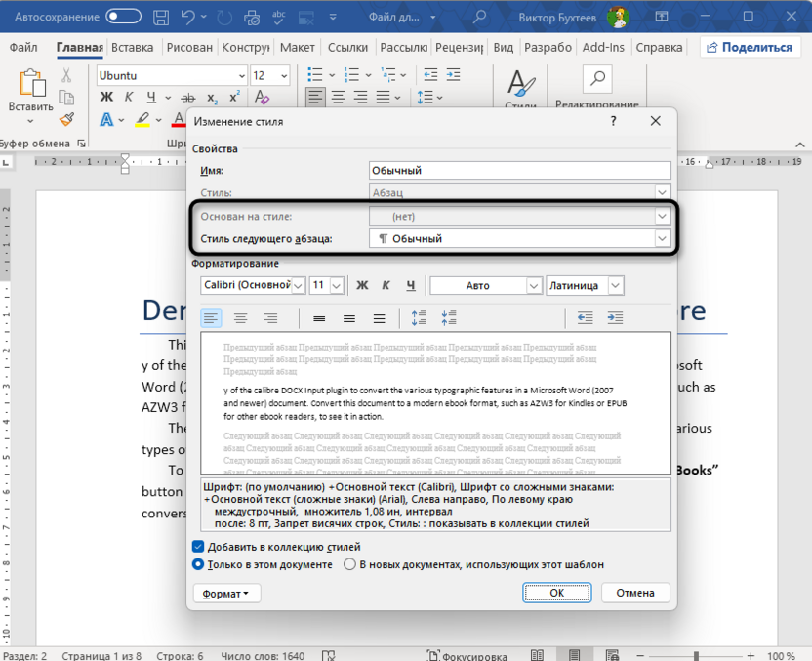Confirm style changes with OK
Viewport: 812px width, 661px height.
pyautogui.click(x=556, y=593)
